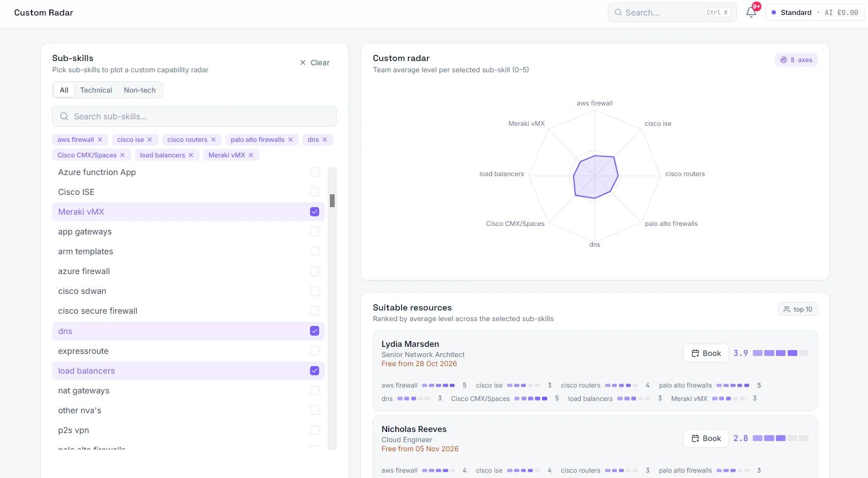Click Nicholas Reeves' 2.8 score bar
The height and width of the screenshot is (478, 868).
point(781,438)
